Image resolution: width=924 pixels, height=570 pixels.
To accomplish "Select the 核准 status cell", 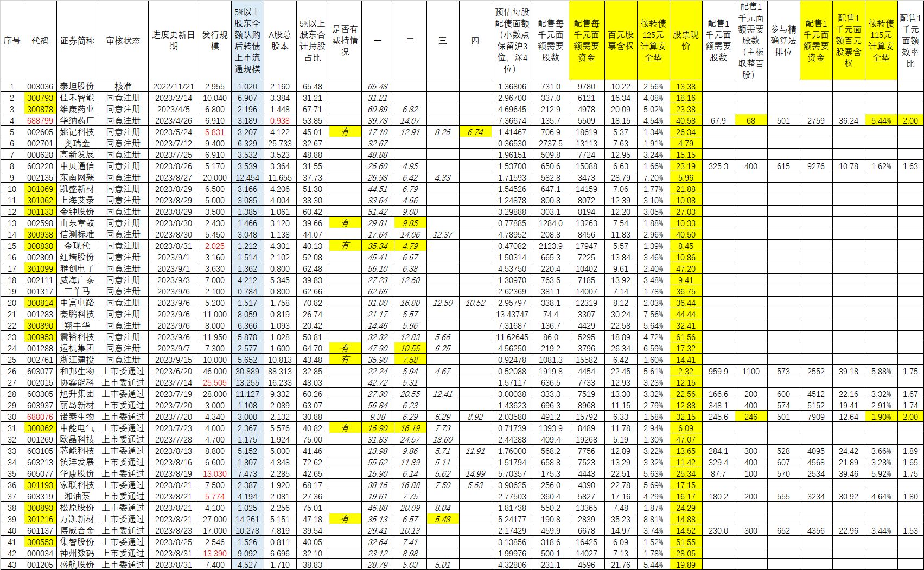I will tap(123, 87).
